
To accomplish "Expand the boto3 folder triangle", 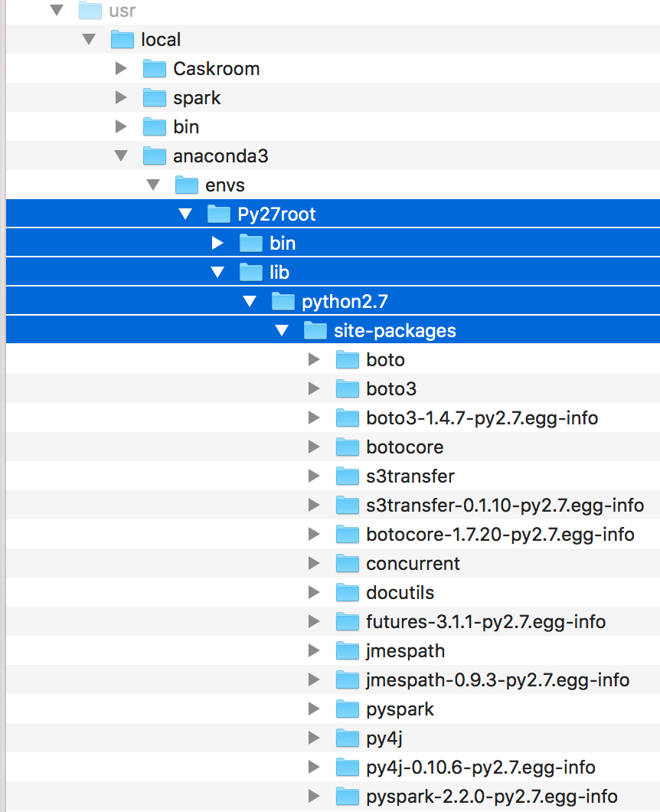I will coord(314,388).
